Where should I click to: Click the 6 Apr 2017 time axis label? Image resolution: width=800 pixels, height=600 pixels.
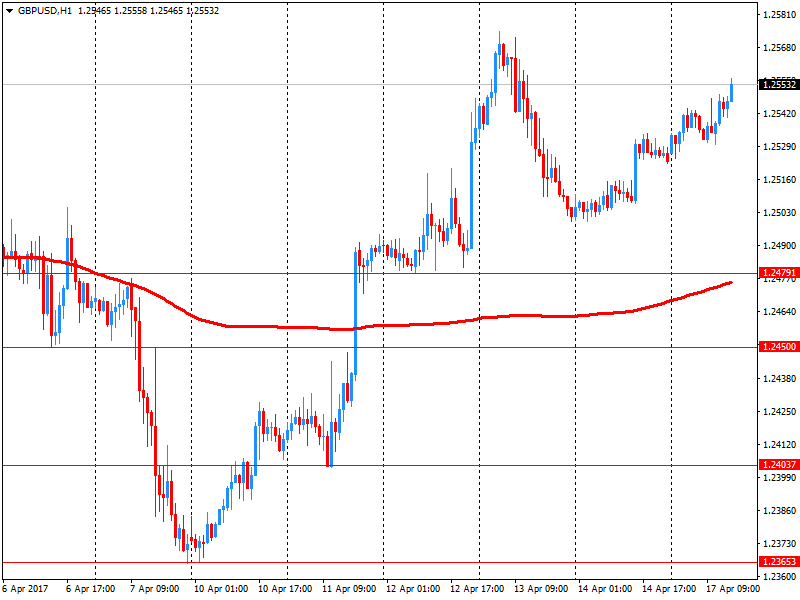click(25, 589)
